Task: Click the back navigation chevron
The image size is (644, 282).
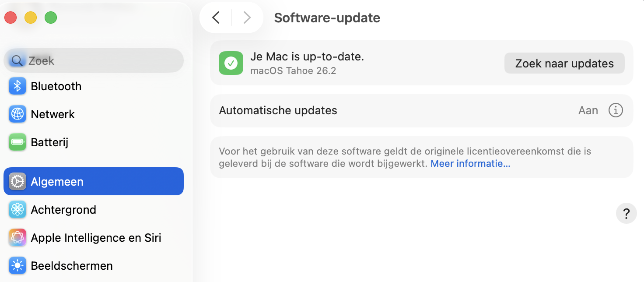Action: [x=215, y=18]
